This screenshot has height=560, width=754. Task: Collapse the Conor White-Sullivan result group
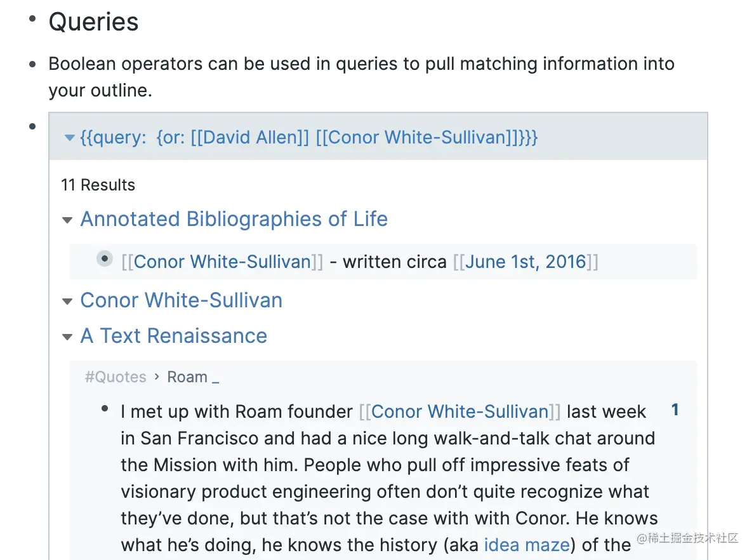(x=67, y=302)
